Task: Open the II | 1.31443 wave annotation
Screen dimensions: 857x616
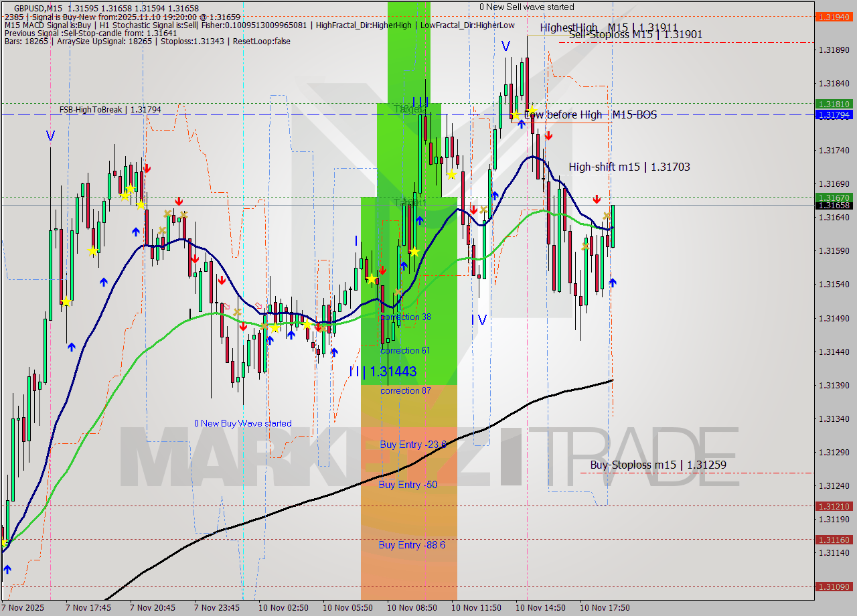Action: [x=384, y=372]
